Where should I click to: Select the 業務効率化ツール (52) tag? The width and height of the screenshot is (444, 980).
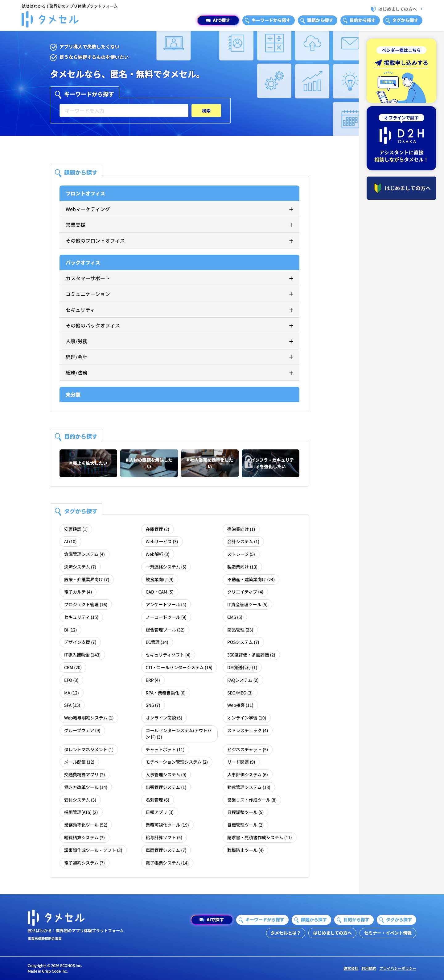coord(85,825)
